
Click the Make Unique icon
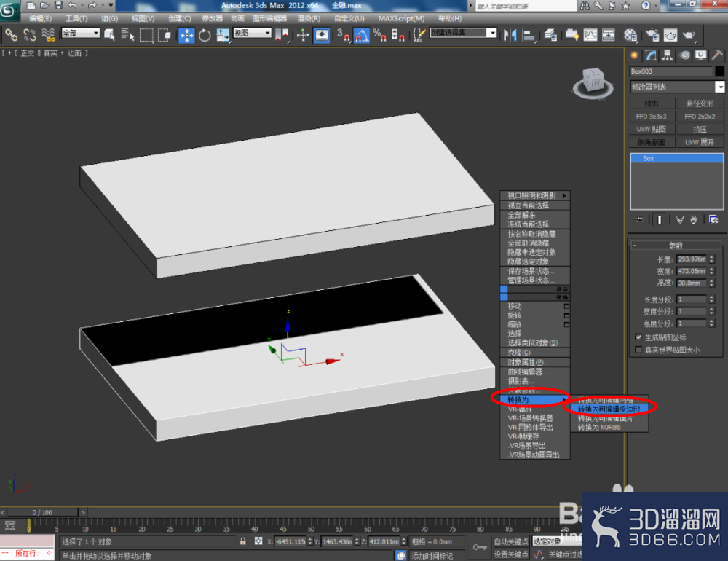680,220
